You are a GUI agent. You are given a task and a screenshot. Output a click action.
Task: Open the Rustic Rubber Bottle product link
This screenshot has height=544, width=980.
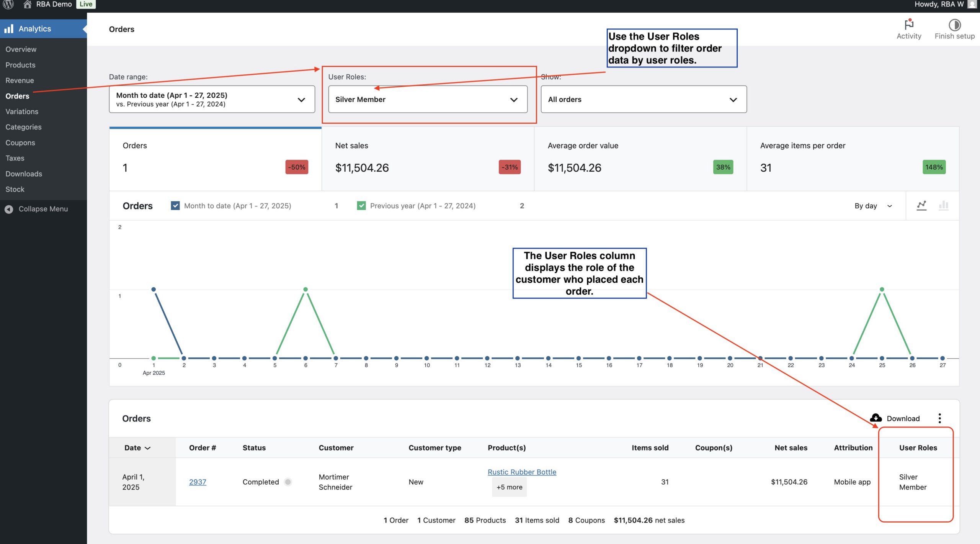522,472
